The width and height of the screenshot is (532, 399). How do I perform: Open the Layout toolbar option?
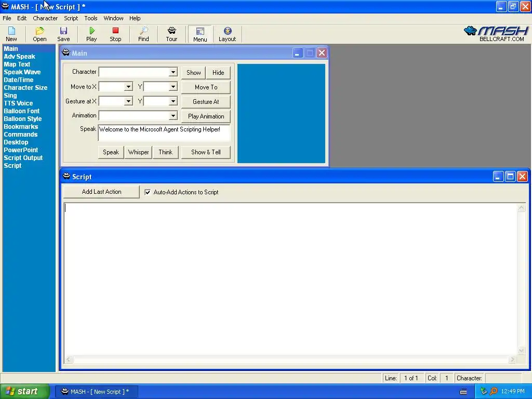[x=228, y=34]
